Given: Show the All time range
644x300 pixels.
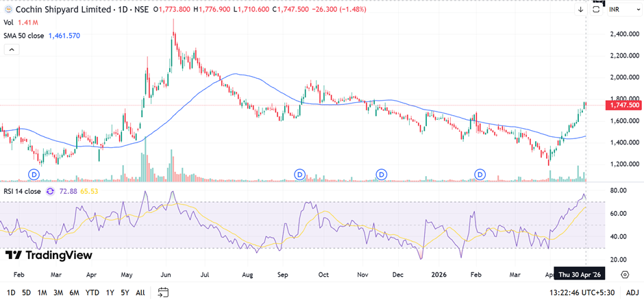Looking at the screenshot, I should coord(140,292).
